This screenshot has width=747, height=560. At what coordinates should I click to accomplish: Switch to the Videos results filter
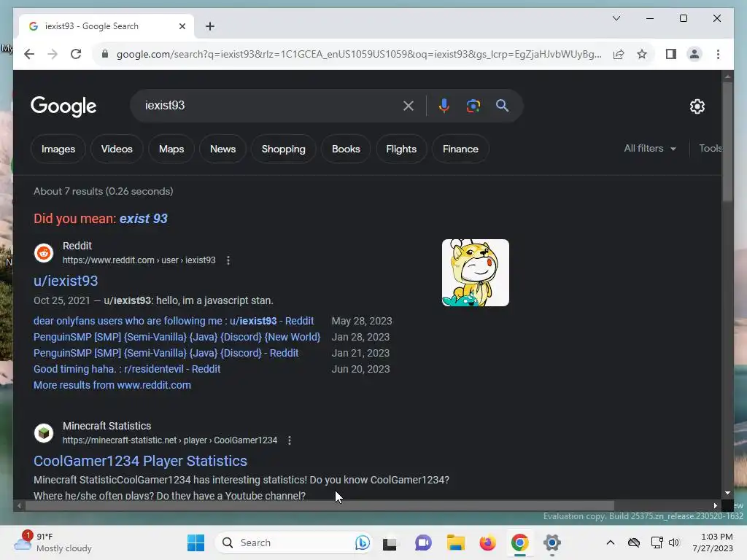click(x=117, y=149)
